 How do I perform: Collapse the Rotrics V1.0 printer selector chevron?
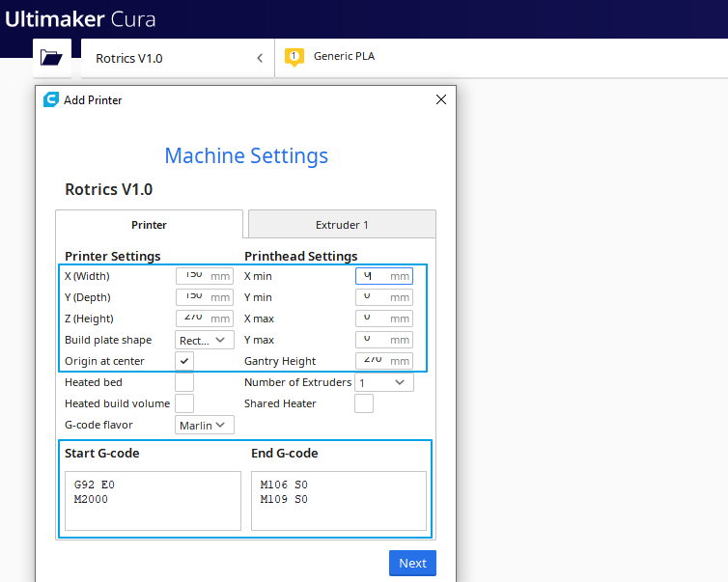coord(260,58)
